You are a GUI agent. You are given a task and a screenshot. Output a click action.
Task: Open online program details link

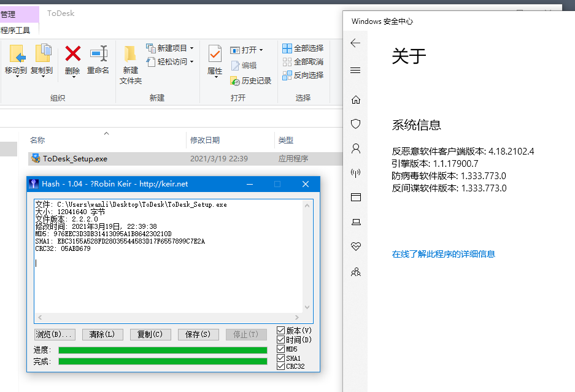(x=443, y=254)
